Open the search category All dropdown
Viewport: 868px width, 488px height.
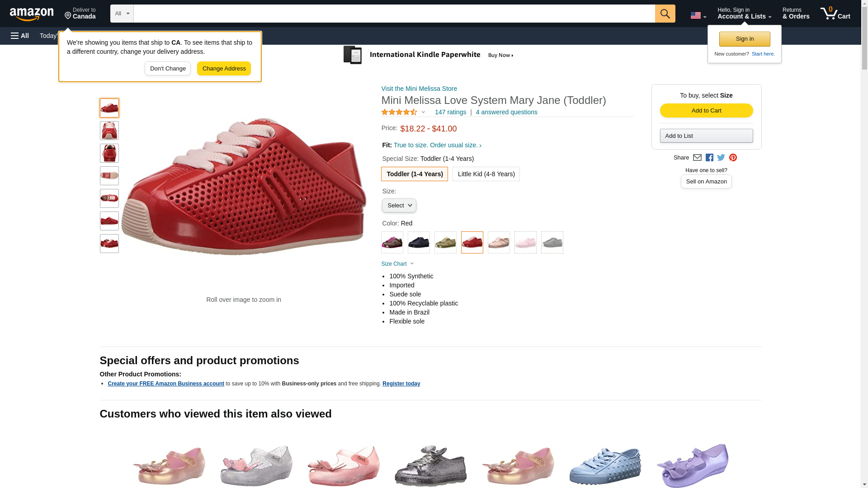122,14
